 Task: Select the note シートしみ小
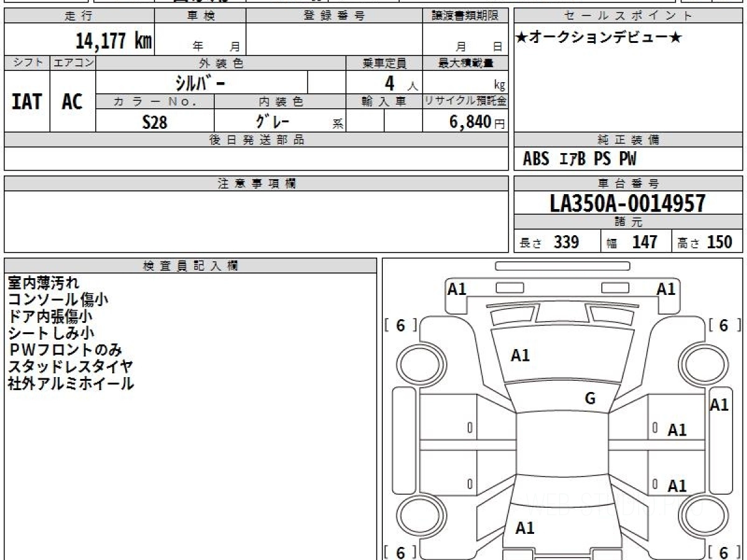(51, 333)
